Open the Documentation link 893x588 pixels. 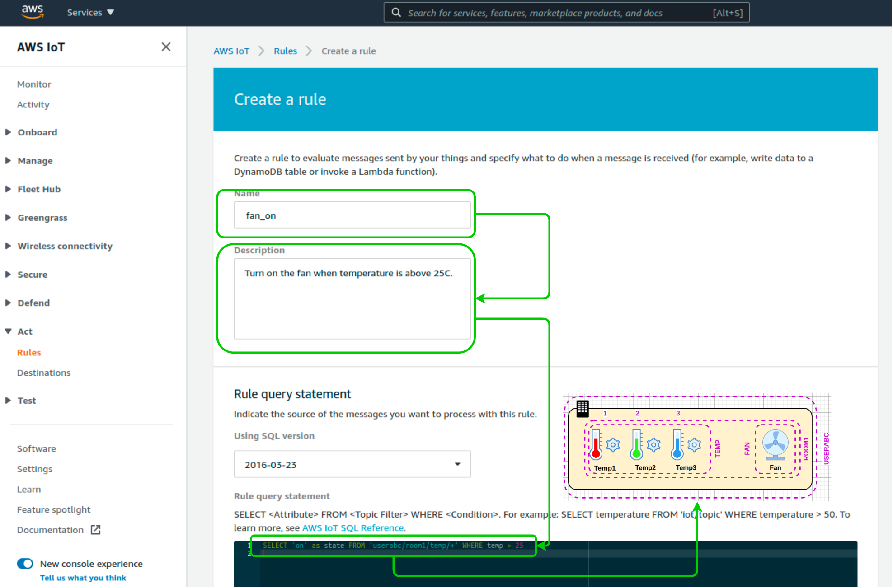click(x=50, y=530)
